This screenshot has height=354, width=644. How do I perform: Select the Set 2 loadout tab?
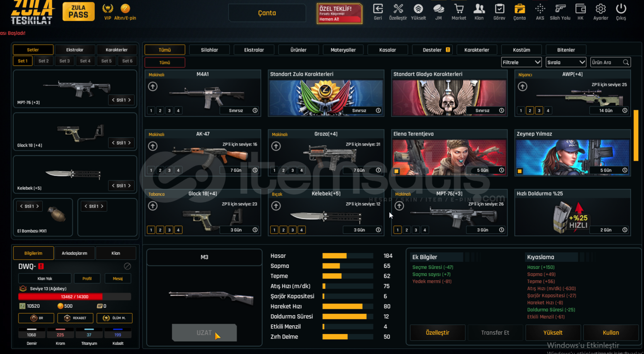pos(44,61)
